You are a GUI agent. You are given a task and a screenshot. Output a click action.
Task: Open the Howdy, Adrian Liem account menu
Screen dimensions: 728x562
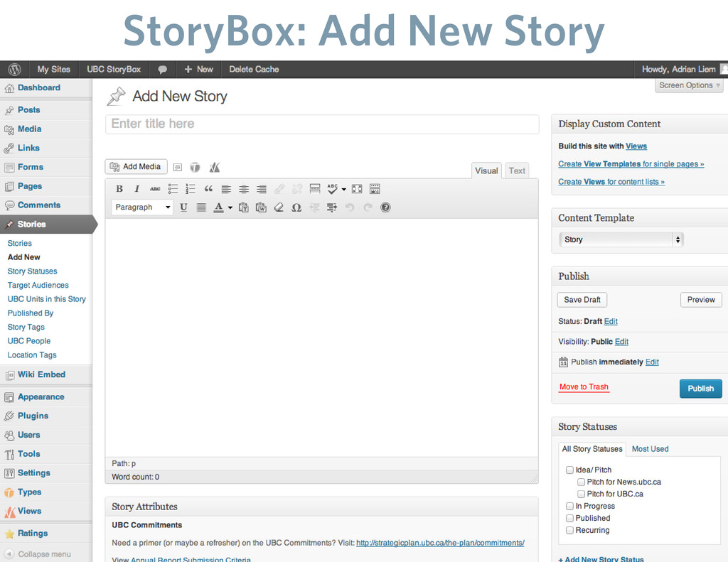tap(680, 69)
